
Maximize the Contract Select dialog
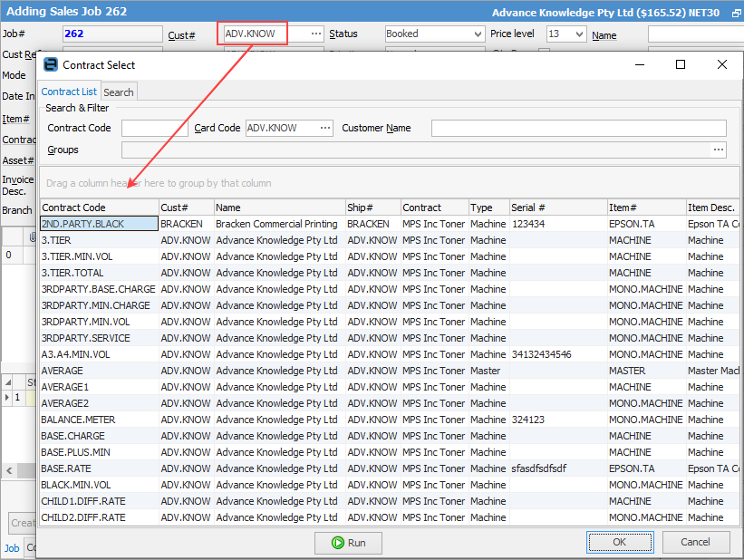pos(681,65)
